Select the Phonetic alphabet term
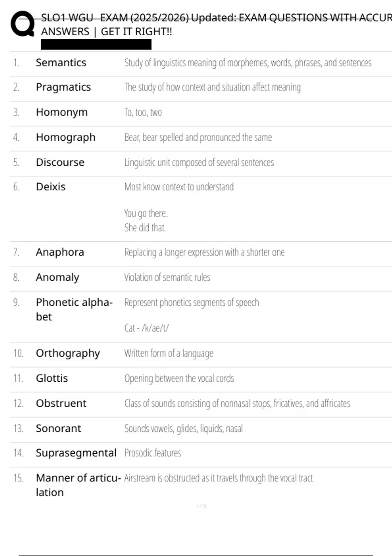This screenshot has height=556, width=392. point(74,309)
